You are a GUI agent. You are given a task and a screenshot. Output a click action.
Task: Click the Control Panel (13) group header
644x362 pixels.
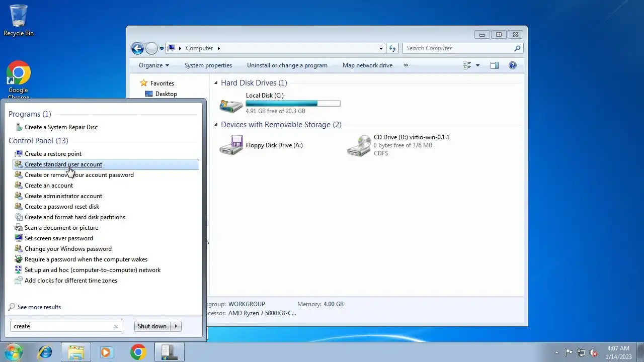tap(38, 141)
